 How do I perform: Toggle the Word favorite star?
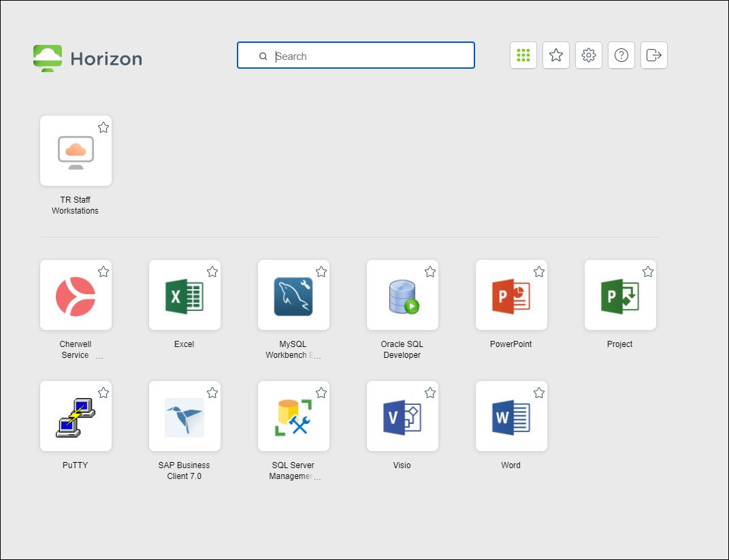coord(539,393)
